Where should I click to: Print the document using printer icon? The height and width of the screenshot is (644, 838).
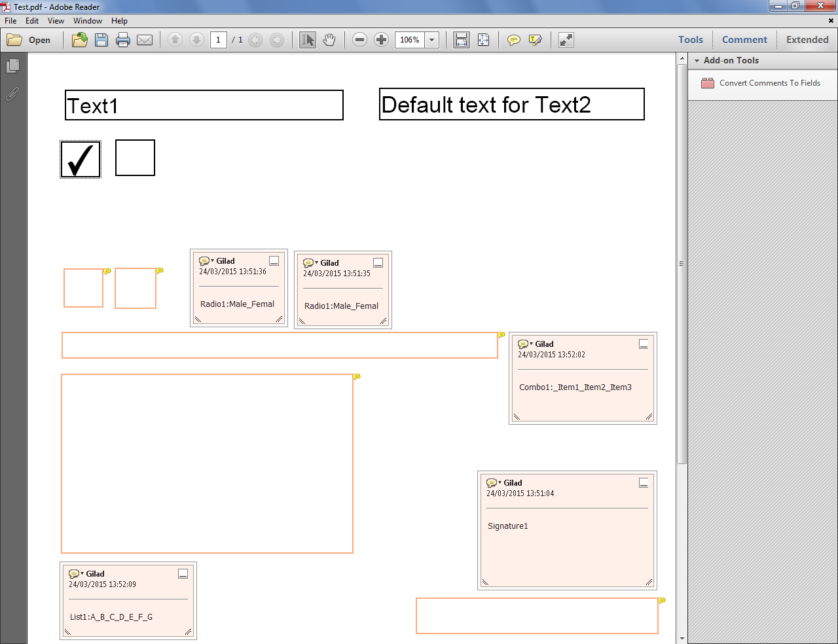coord(123,40)
